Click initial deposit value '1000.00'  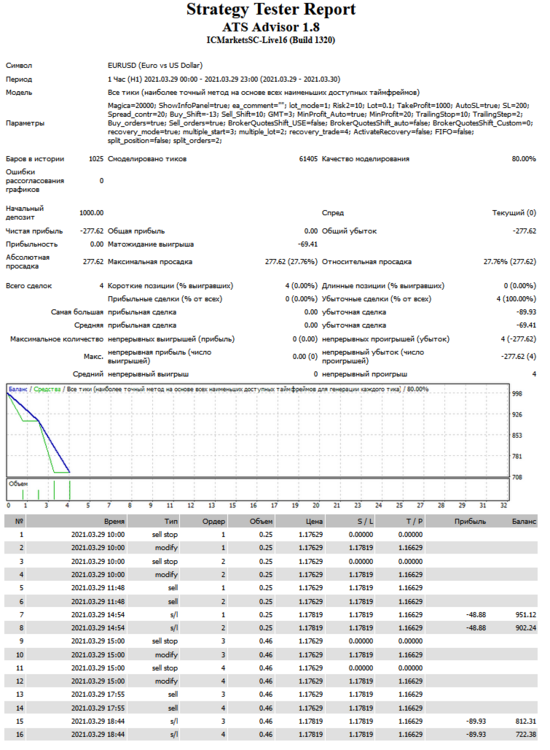pos(91,213)
